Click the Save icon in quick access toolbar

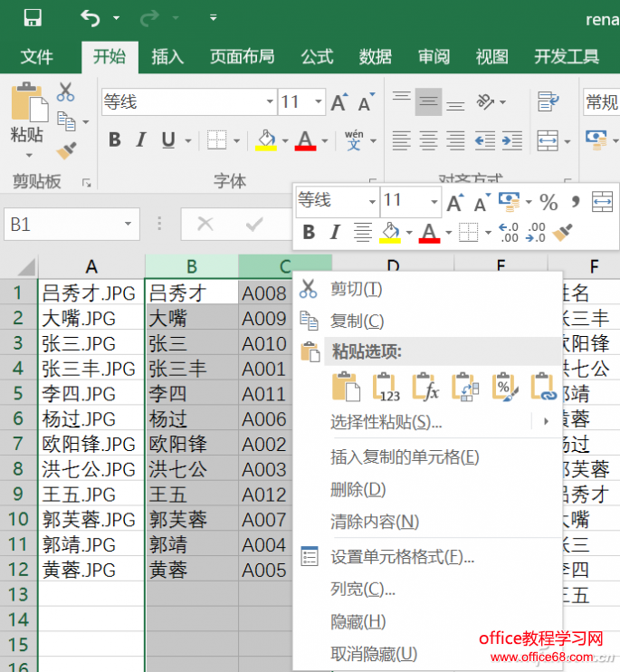click(33, 18)
